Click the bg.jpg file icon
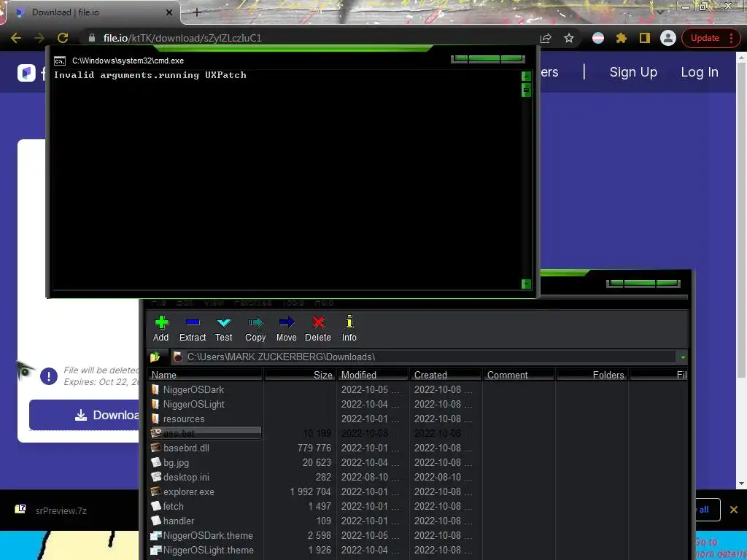Image resolution: width=747 pixels, height=560 pixels. (155, 462)
